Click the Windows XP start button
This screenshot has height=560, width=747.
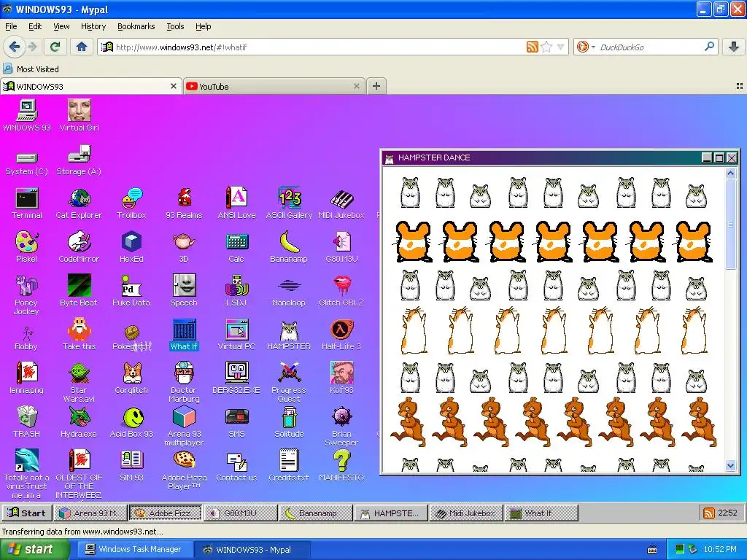click(34, 550)
